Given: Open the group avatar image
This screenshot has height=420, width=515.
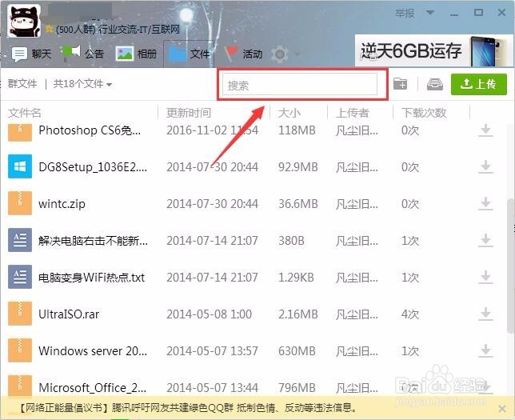Looking at the screenshot, I should [24, 20].
